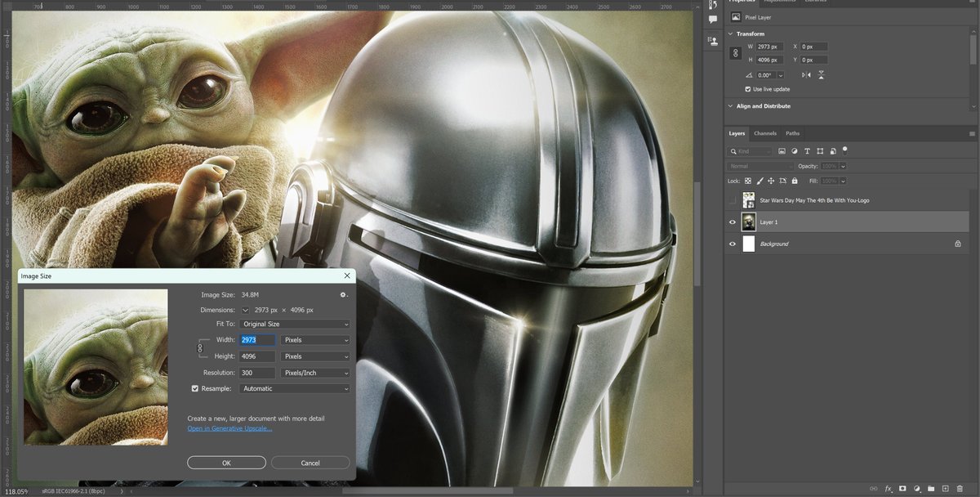Cancel the Image Size dialog

(310, 463)
